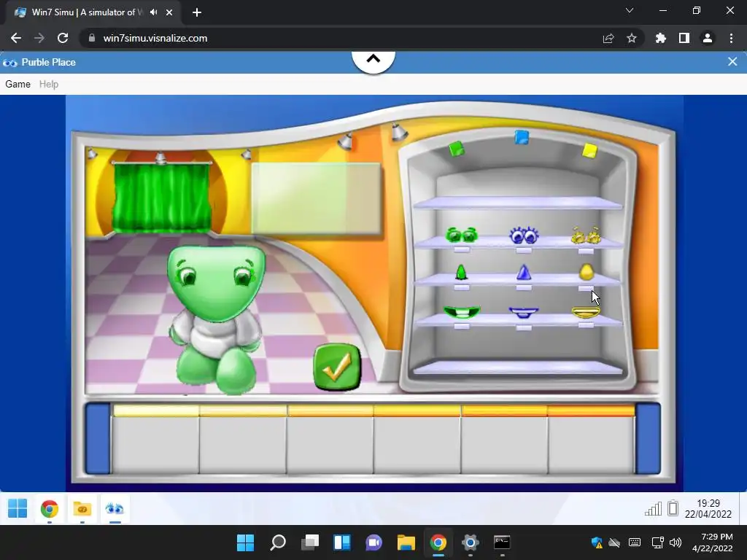Screen dimensions: 747x560
Task: Click the Windows Security tray icon
Action: (597, 542)
